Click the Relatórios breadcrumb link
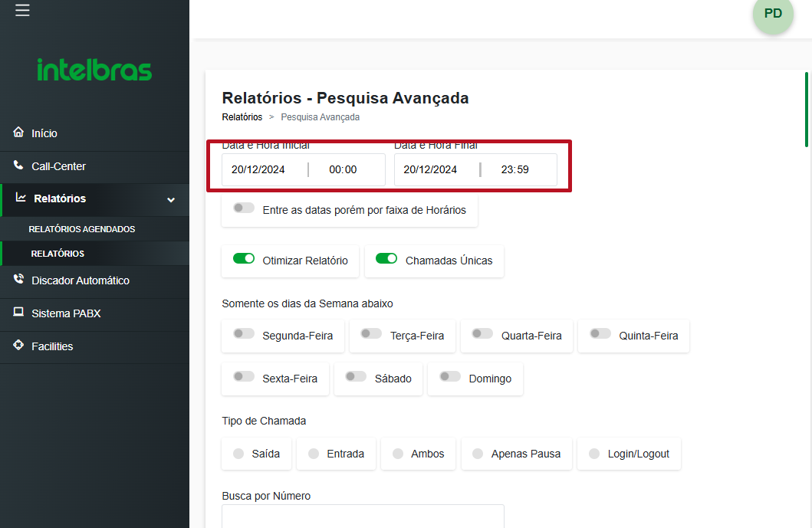 [242, 117]
